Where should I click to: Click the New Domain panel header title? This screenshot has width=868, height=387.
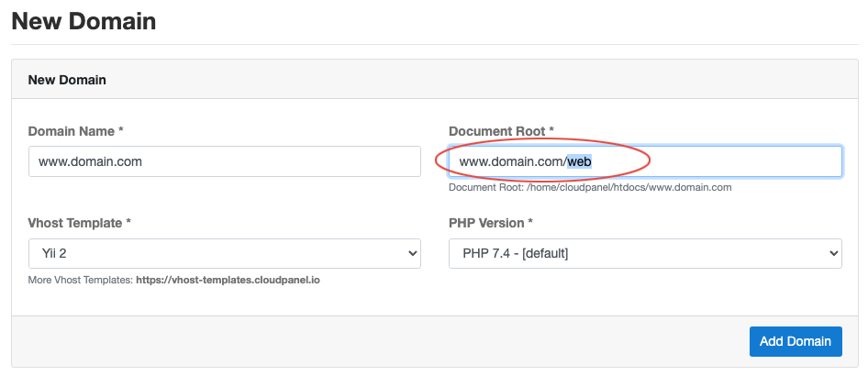[67, 80]
